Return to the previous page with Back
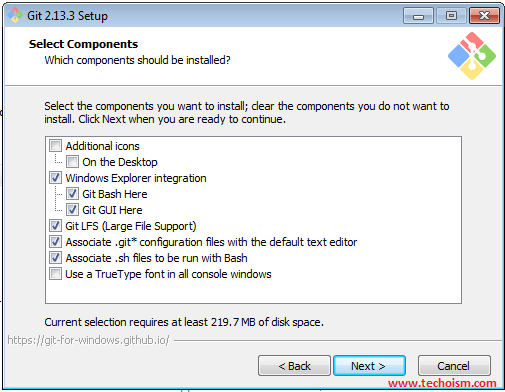The width and height of the screenshot is (505, 392). [x=294, y=366]
